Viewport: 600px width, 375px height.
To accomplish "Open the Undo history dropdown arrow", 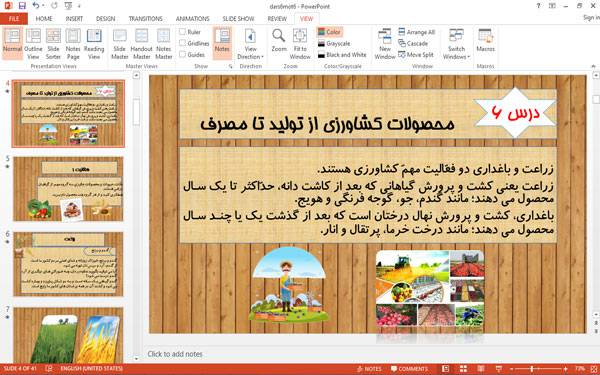I will tap(43, 6).
